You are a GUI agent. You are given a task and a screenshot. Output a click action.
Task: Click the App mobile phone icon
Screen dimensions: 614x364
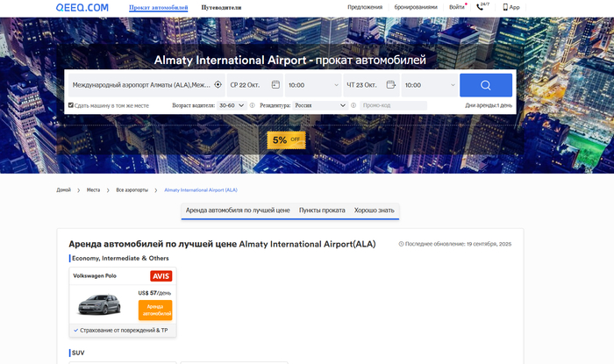[x=505, y=6]
